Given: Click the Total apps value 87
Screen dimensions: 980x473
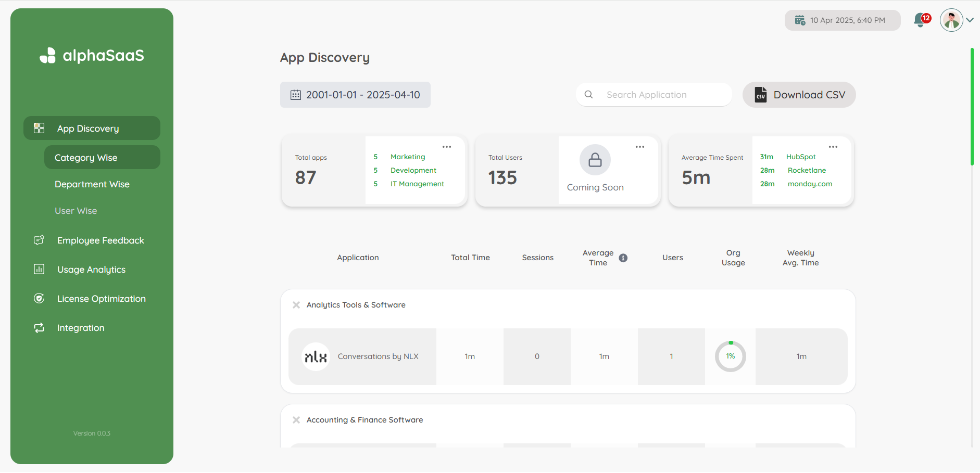Looking at the screenshot, I should click(306, 177).
